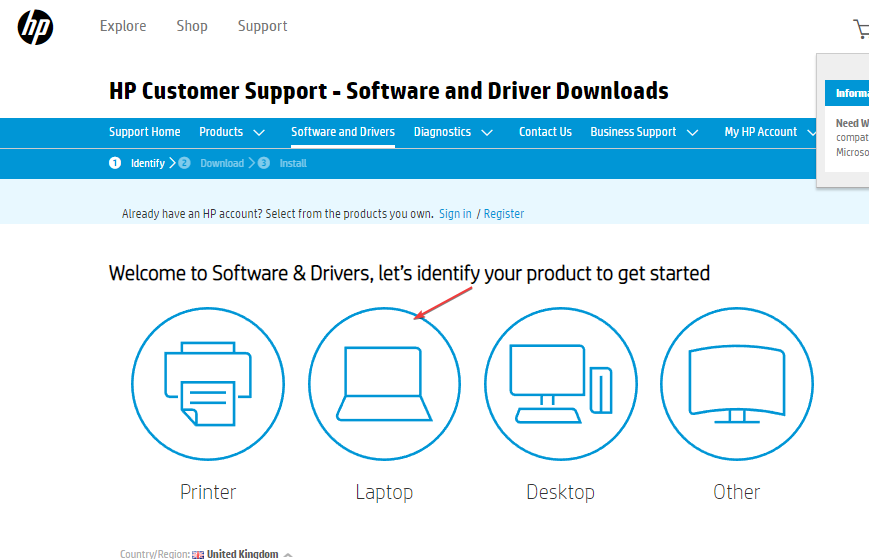Screen dimensions: 869x559
Task: Open the Support menu
Action: click(263, 26)
